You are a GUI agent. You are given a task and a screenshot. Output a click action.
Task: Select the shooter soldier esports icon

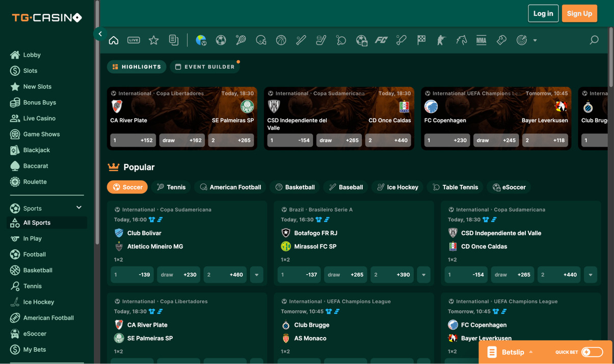tap(441, 40)
